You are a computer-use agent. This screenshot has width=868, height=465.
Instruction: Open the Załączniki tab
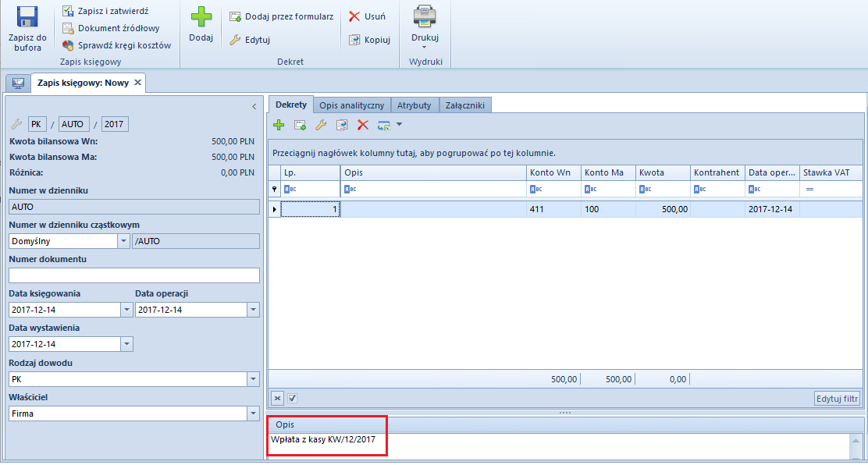pos(465,105)
